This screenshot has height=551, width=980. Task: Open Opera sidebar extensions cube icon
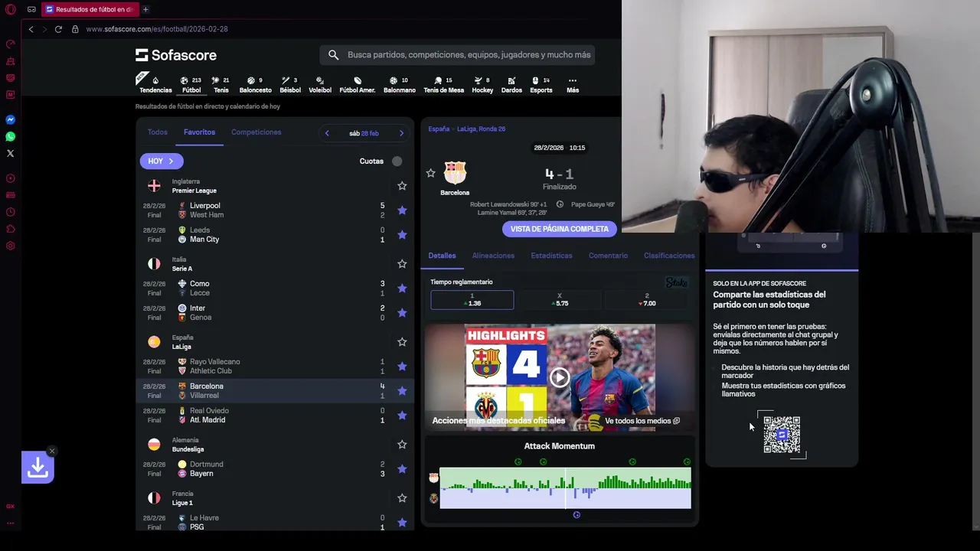coord(10,229)
